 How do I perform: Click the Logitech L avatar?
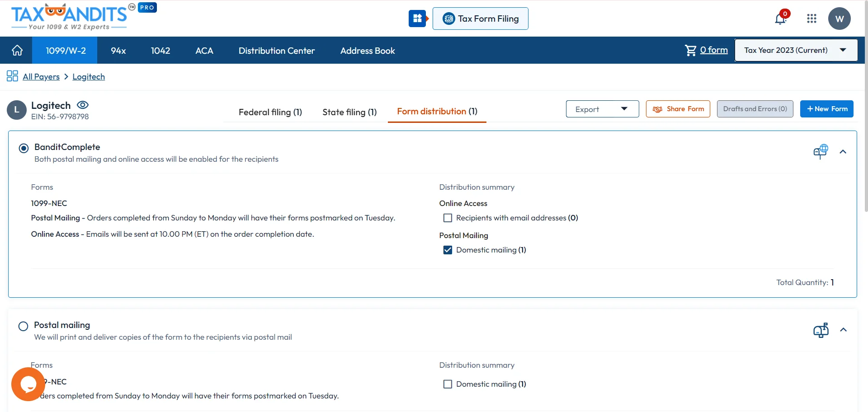17,110
